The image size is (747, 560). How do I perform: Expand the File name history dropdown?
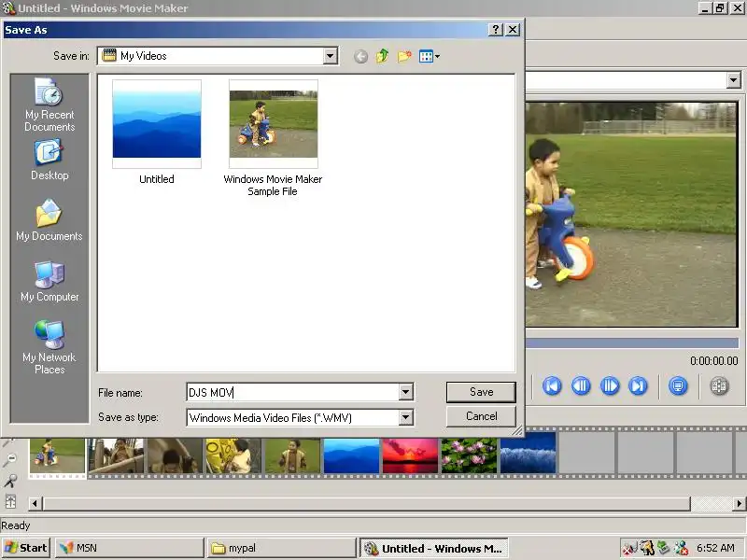[405, 392]
